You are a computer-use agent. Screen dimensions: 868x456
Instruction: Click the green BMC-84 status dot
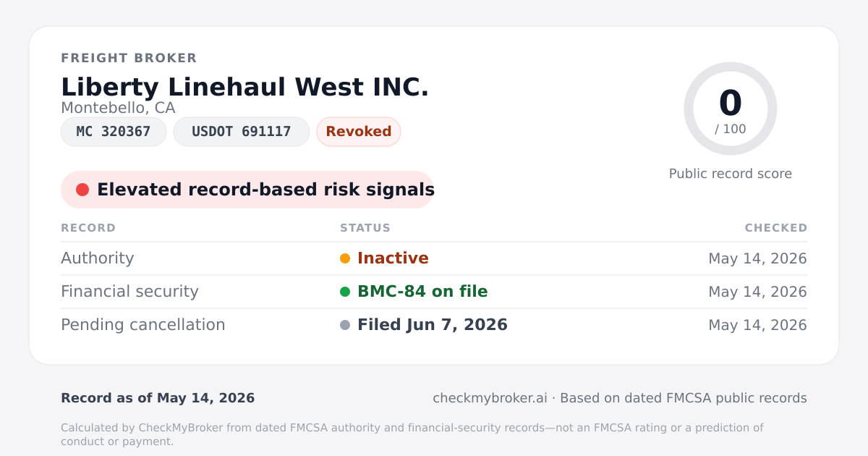[x=345, y=292]
